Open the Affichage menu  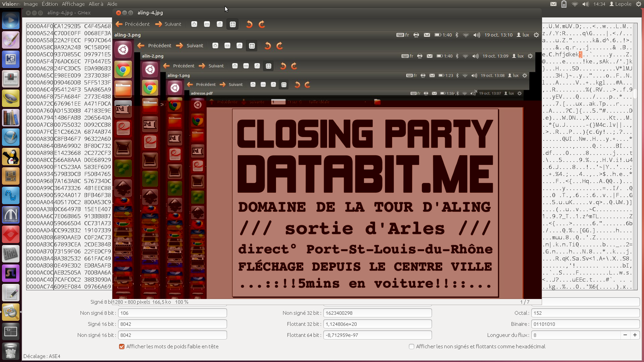tap(73, 4)
